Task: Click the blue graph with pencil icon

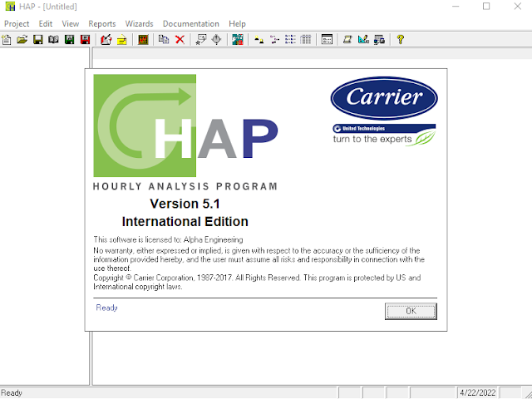Action: pyautogui.click(x=363, y=40)
